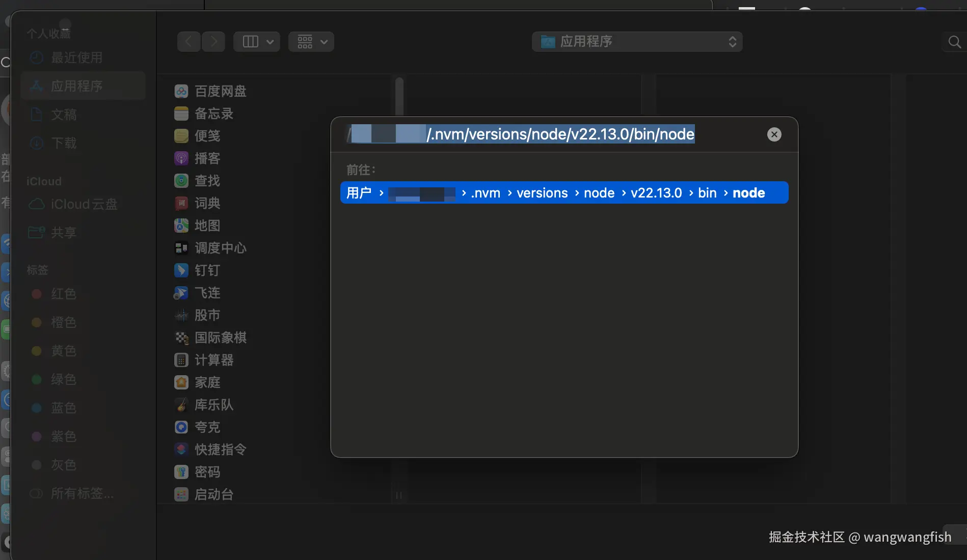Viewport: 967px width, 560px height.
Task: Click the 密码 Passwords icon
Action: [181, 472]
